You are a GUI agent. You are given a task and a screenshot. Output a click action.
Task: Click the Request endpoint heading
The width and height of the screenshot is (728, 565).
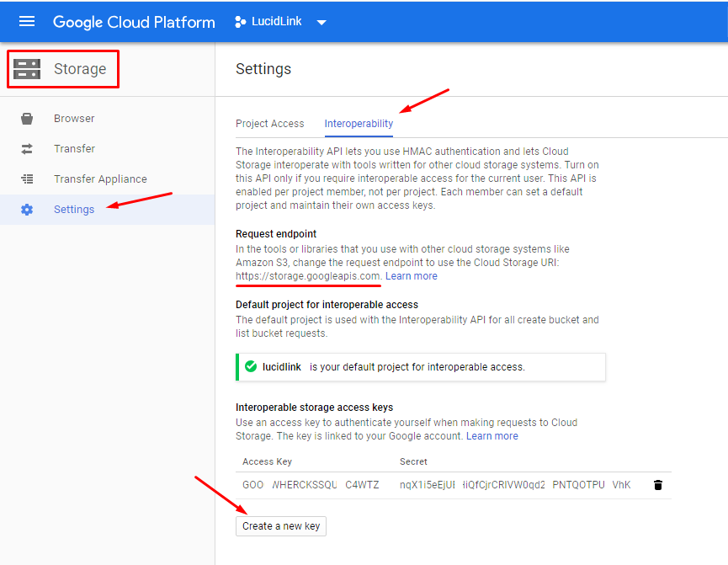pos(276,234)
